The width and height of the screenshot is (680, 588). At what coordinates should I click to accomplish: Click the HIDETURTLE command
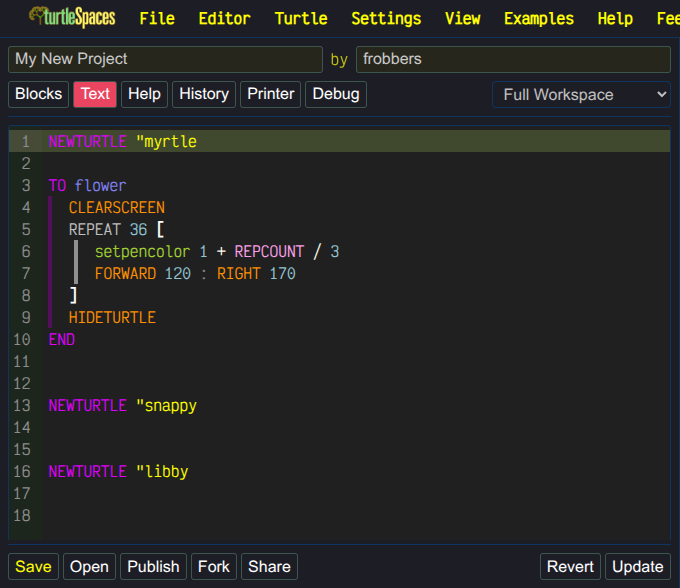point(112,317)
